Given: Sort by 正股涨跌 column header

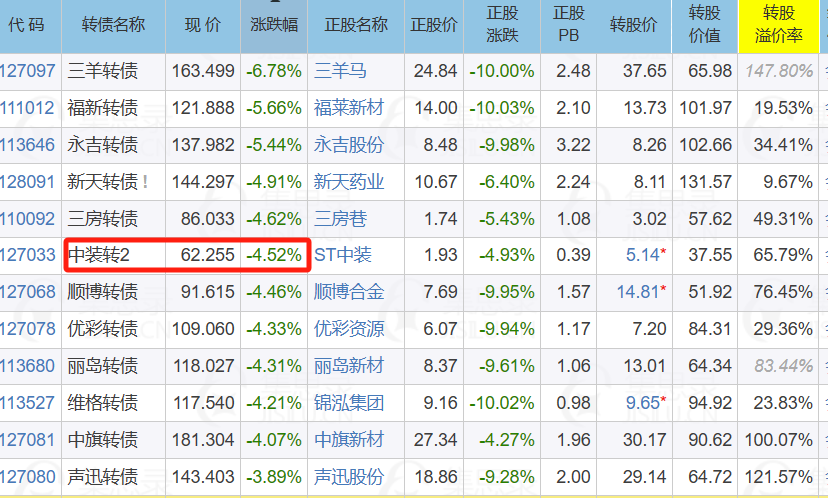Looking at the screenshot, I should point(502,25).
